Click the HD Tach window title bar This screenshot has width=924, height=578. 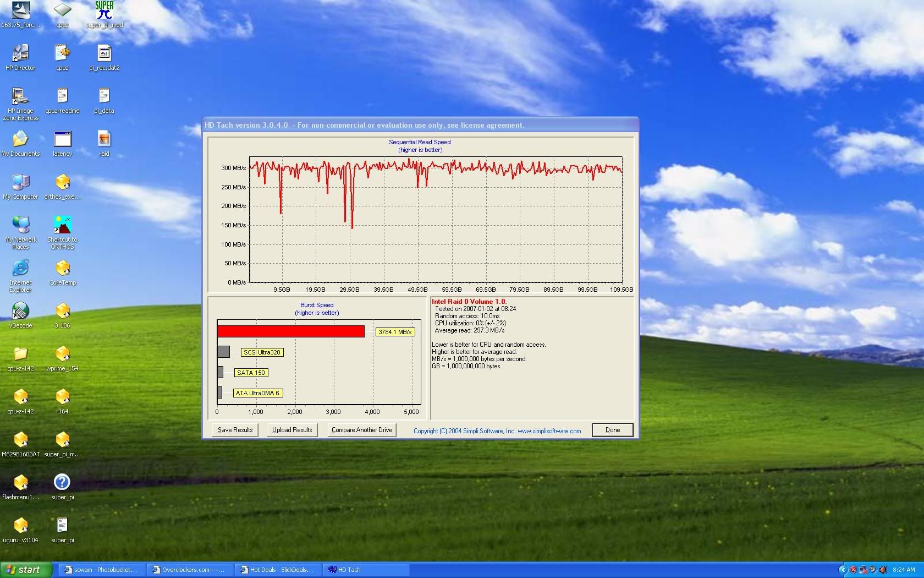421,125
